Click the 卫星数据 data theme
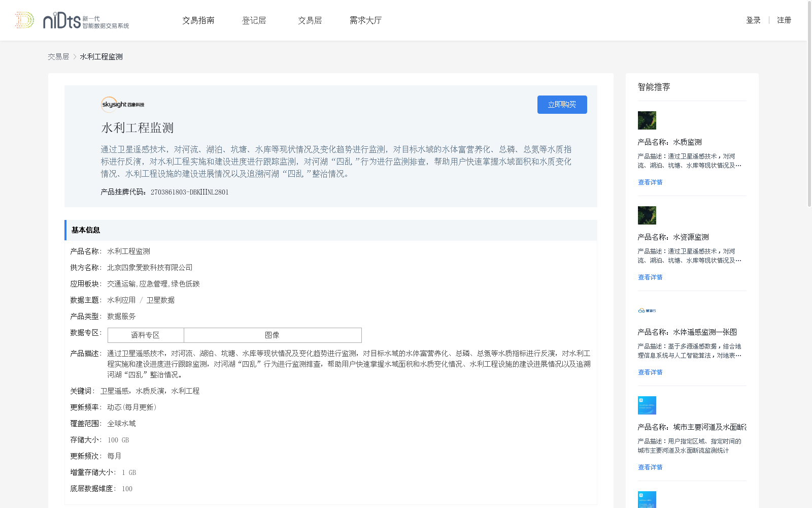 coord(160,300)
